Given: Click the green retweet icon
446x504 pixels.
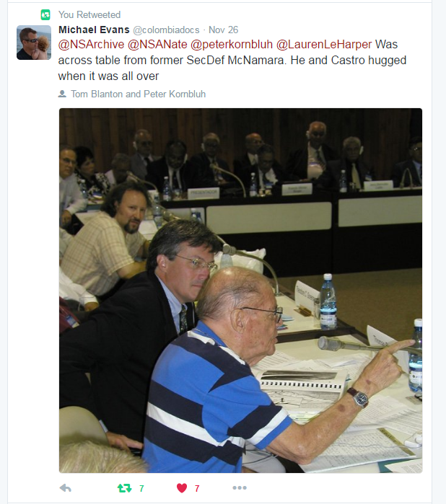Looking at the screenshot, I should 125,488.
